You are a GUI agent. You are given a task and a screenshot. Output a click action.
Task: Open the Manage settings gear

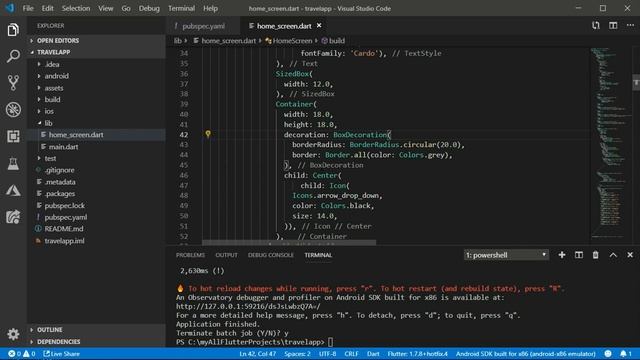(13, 334)
